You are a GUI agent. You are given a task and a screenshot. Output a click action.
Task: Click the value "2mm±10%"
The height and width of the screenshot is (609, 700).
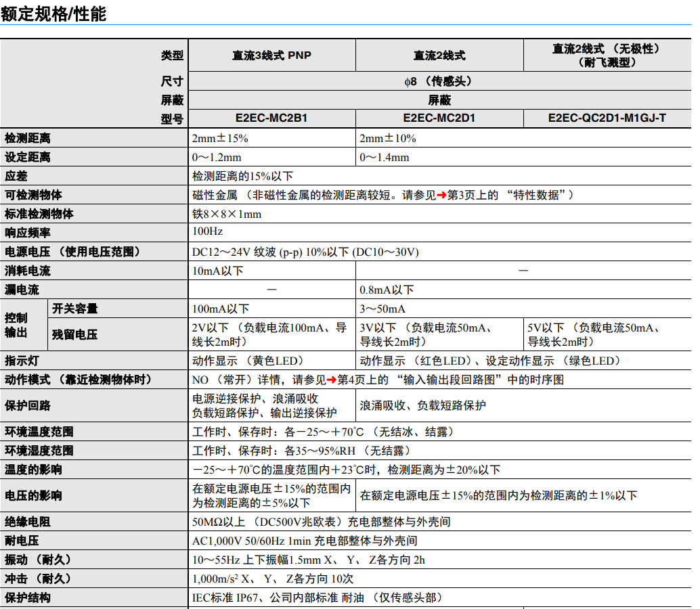pyautogui.click(x=388, y=138)
